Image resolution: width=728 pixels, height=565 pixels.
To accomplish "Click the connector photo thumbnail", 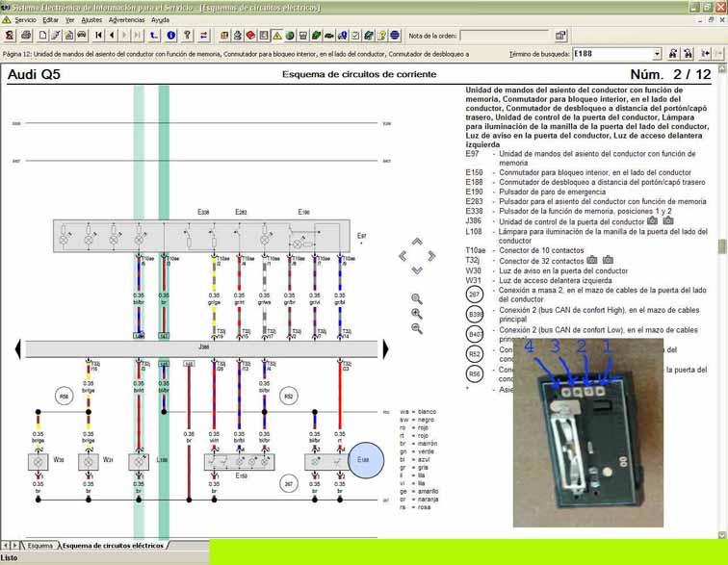I will (x=587, y=433).
